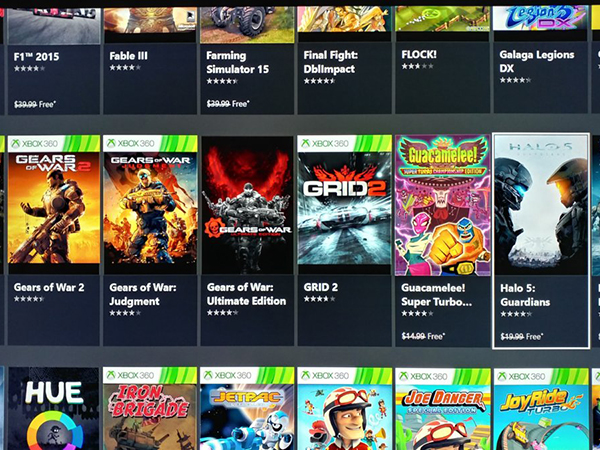
Task: Click the Guacamelee! Super Turbo... title text
Action: point(436,295)
